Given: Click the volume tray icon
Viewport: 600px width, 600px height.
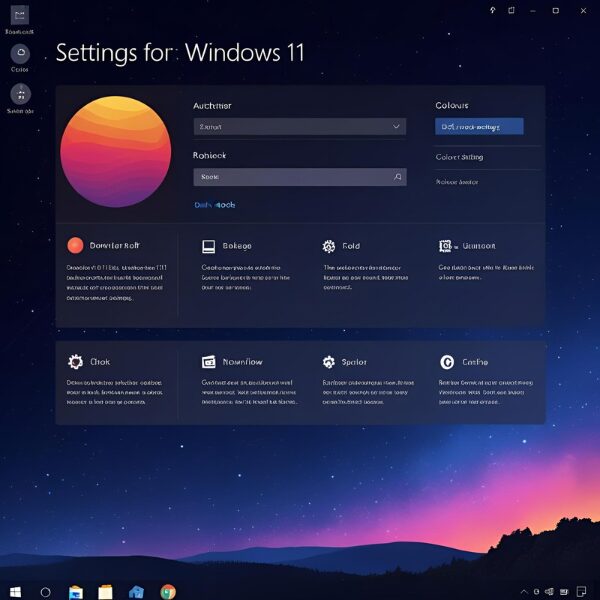Looking at the screenshot, I should (549, 592).
